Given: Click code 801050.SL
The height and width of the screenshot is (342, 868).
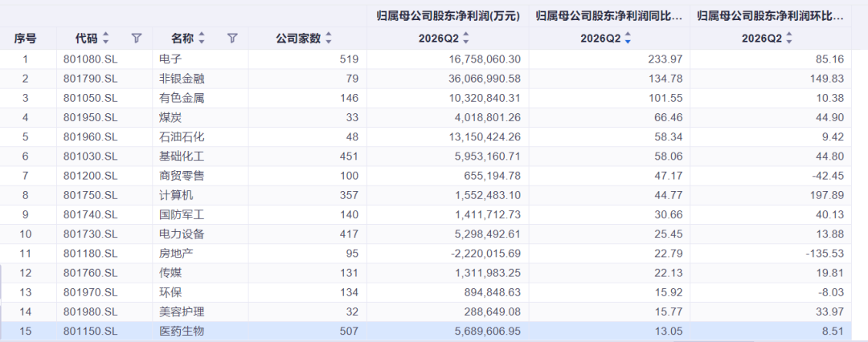Looking at the screenshot, I should pyautogui.click(x=90, y=98).
